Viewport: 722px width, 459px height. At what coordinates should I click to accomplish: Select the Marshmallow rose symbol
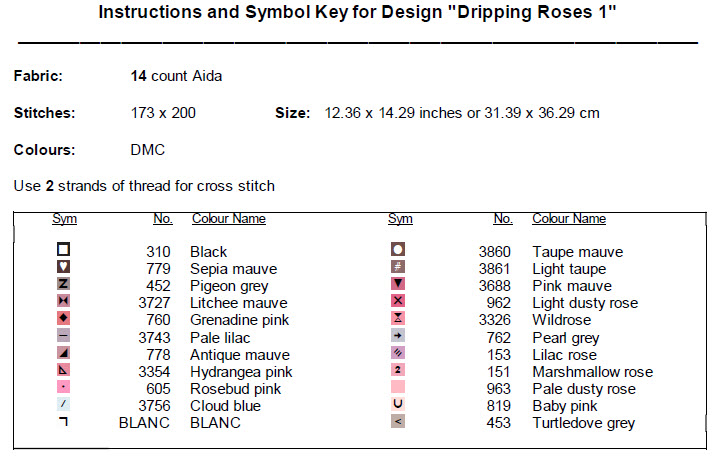point(397,371)
